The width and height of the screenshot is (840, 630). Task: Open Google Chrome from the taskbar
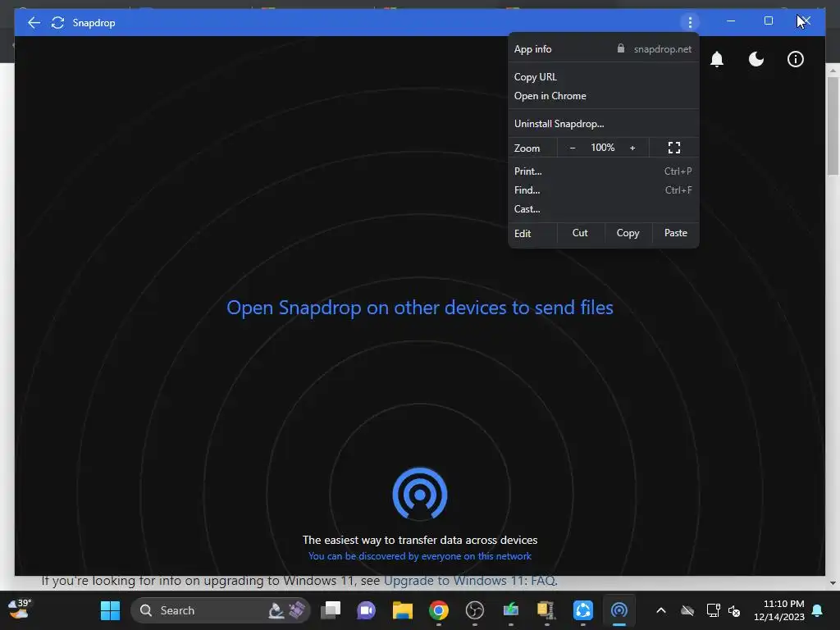(x=439, y=610)
